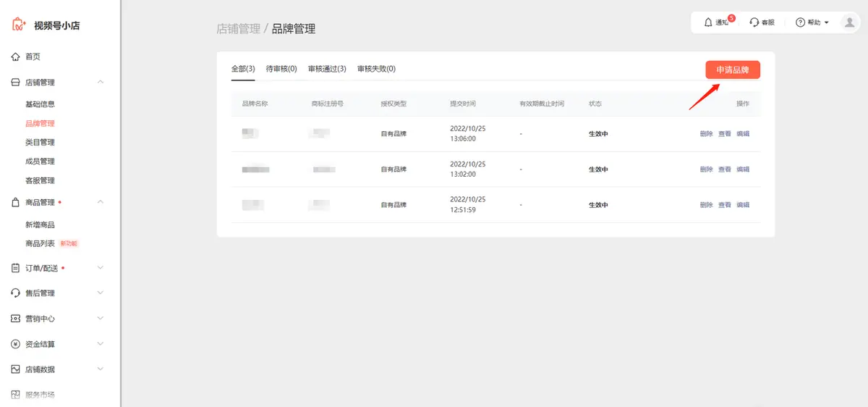Click the 帮助 question mark icon
The height and width of the screenshot is (407, 868).
(800, 22)
